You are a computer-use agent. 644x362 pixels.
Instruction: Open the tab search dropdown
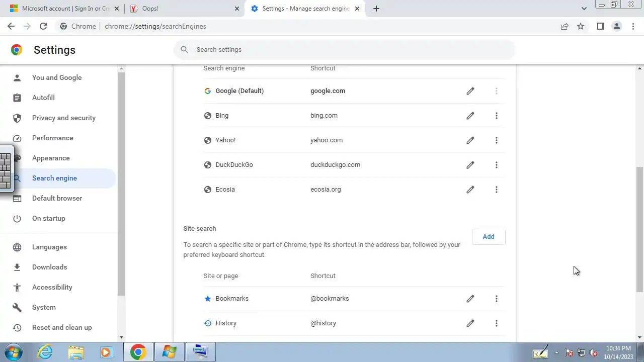tap(584, 9)
